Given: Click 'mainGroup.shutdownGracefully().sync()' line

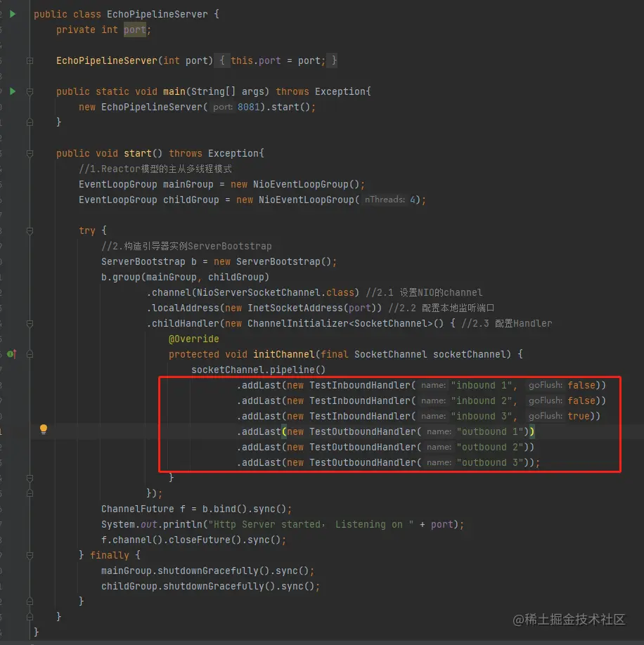Looking at the screenshot, I should point(207,571).
